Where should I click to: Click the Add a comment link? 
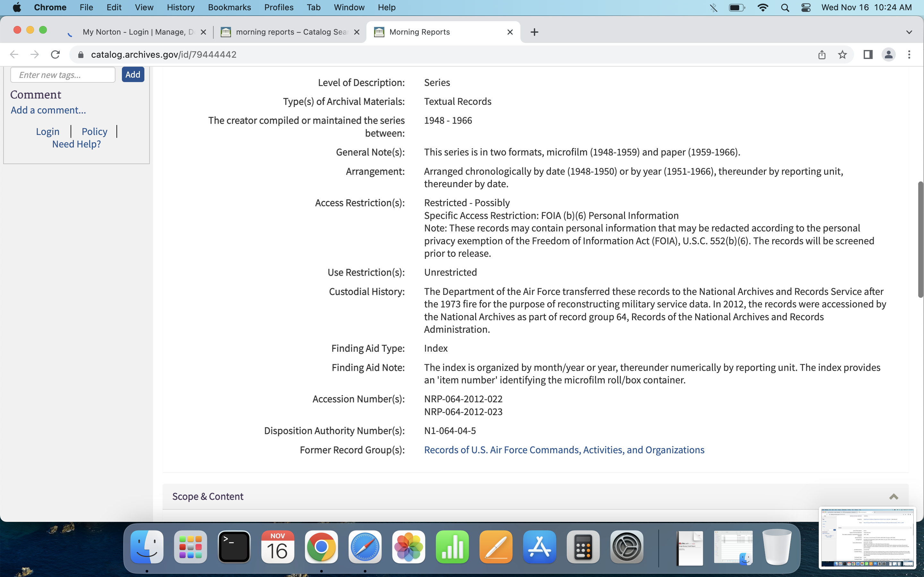pyautogui.click(x=48, y=110)
